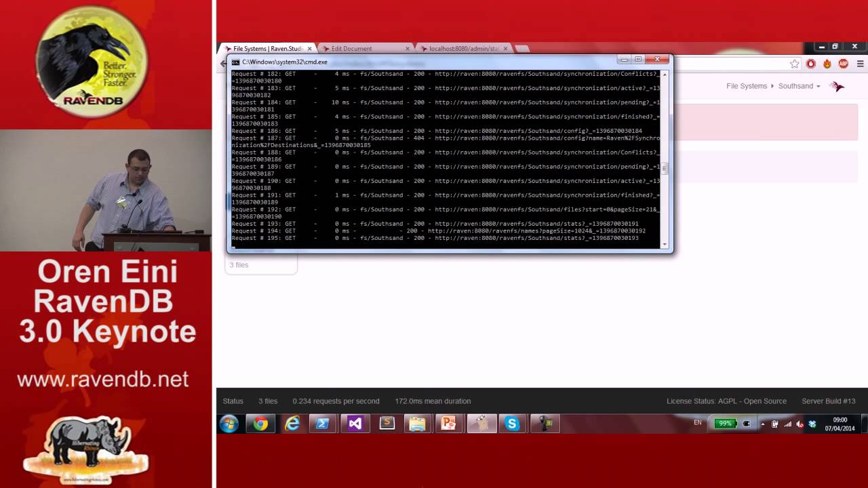Screen dimensions: 868x488
Task: Show hidden tray icons arrow
Action: pyautogui.click(x=763, y=424)
